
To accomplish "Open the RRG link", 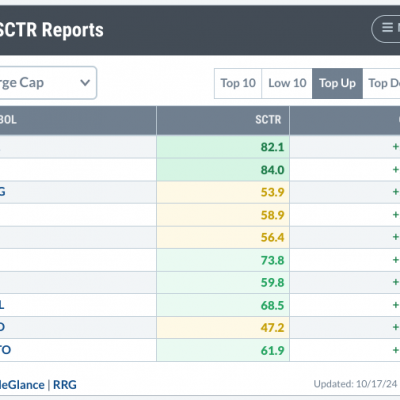I will (x=65, y=385).
